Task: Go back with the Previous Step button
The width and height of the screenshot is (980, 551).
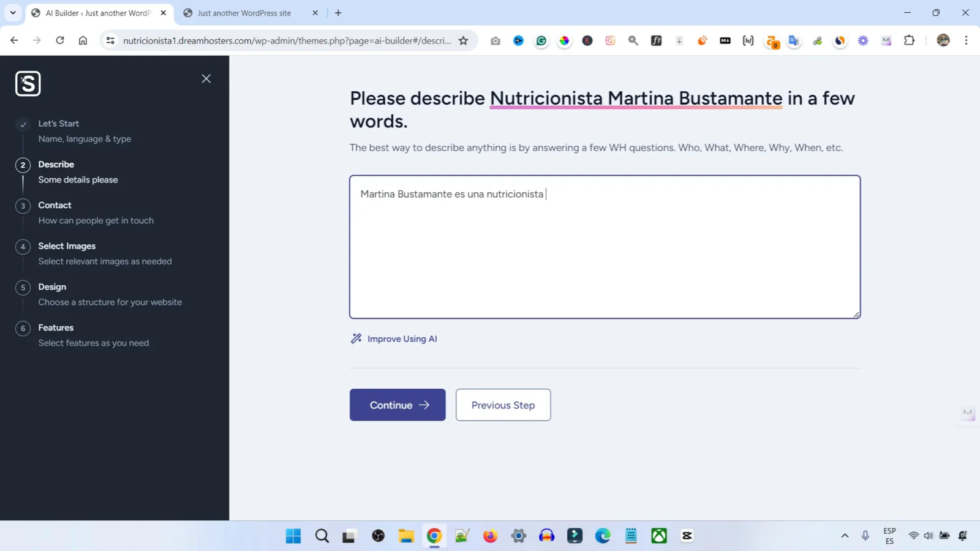Action: [503, 405]
